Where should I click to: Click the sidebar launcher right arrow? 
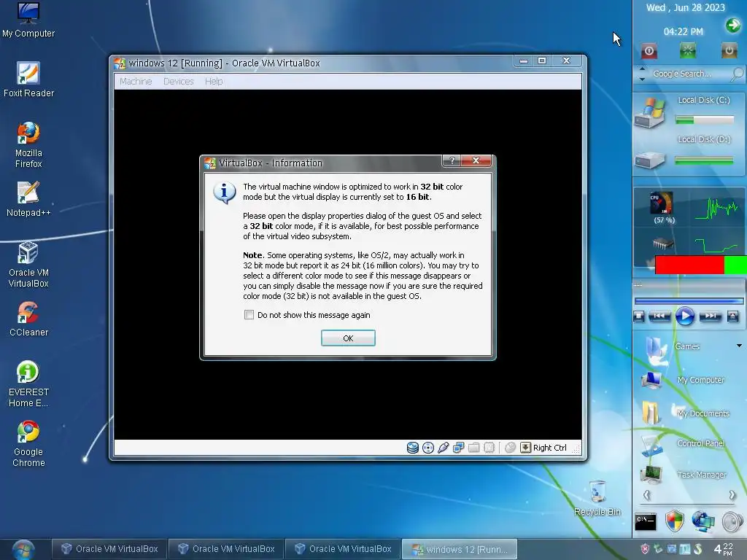tap(732, 495)
